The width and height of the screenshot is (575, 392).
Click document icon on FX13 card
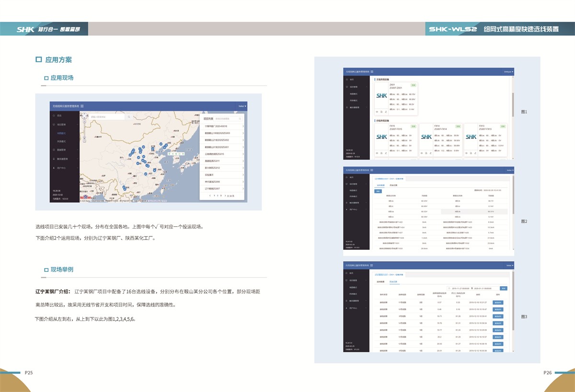[471, 153]
